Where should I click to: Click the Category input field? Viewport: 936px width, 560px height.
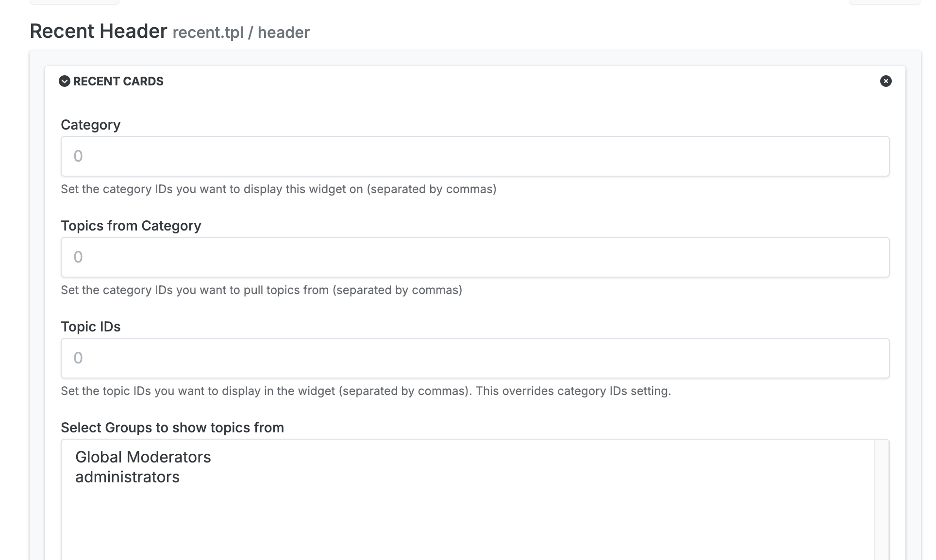[475, 156]
